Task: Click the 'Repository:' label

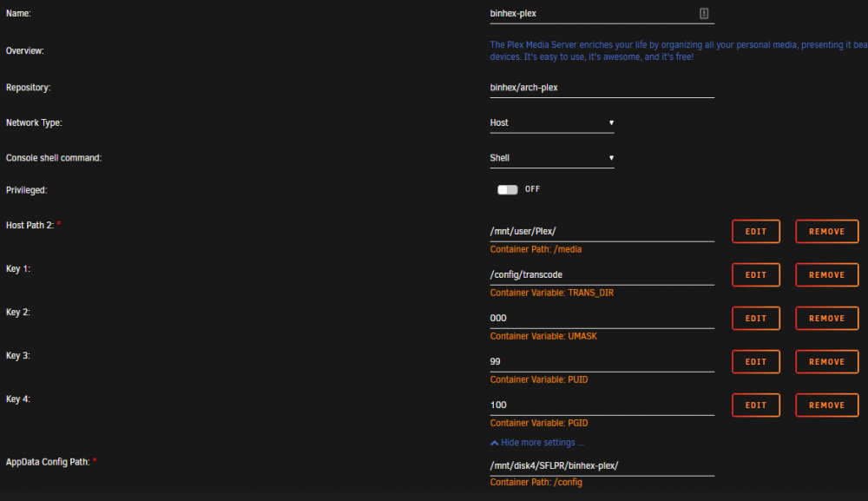Action: (x=29, y=88)
